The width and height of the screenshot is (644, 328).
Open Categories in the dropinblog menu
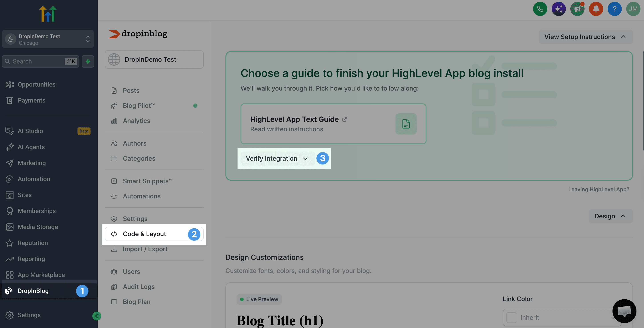154,158
